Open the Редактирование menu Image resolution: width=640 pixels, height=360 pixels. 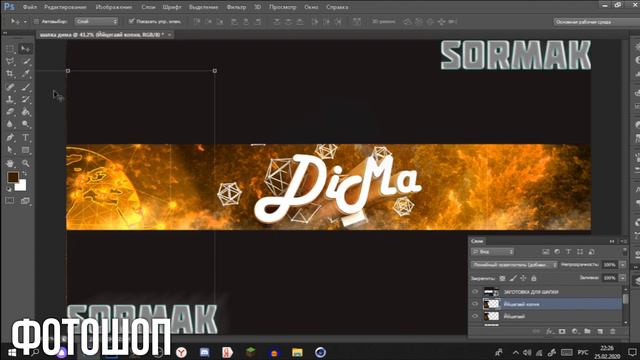point(65,7)
